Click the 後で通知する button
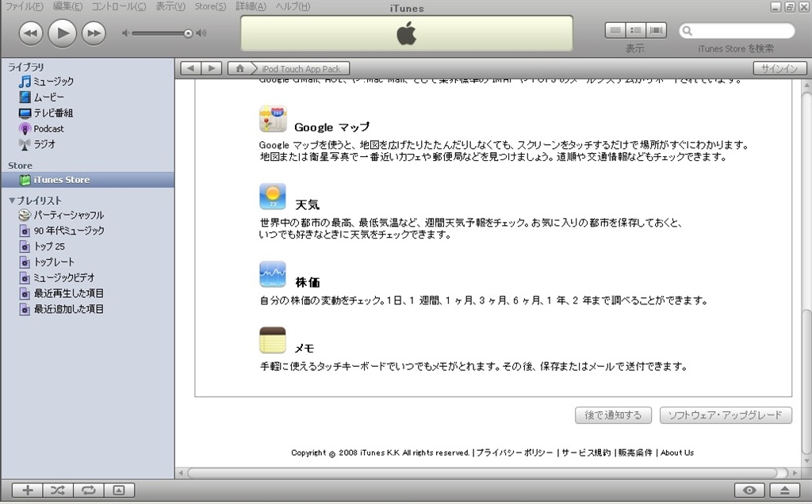Viewport: 812px width, 504px height. (613, 415)
